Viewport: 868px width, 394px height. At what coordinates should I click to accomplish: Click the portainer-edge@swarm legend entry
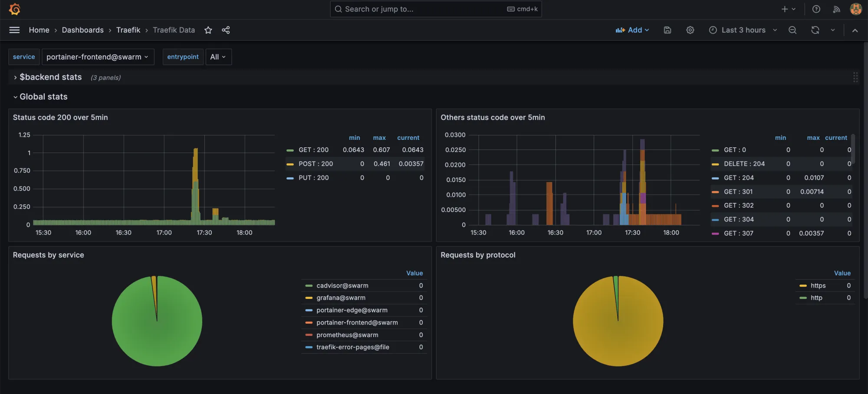tap(352, 310)
